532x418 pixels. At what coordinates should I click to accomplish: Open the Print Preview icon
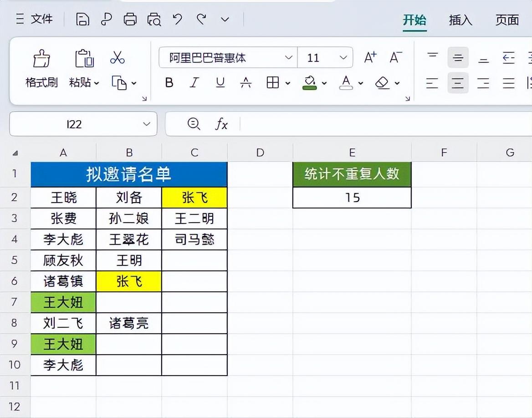point(154,19)
